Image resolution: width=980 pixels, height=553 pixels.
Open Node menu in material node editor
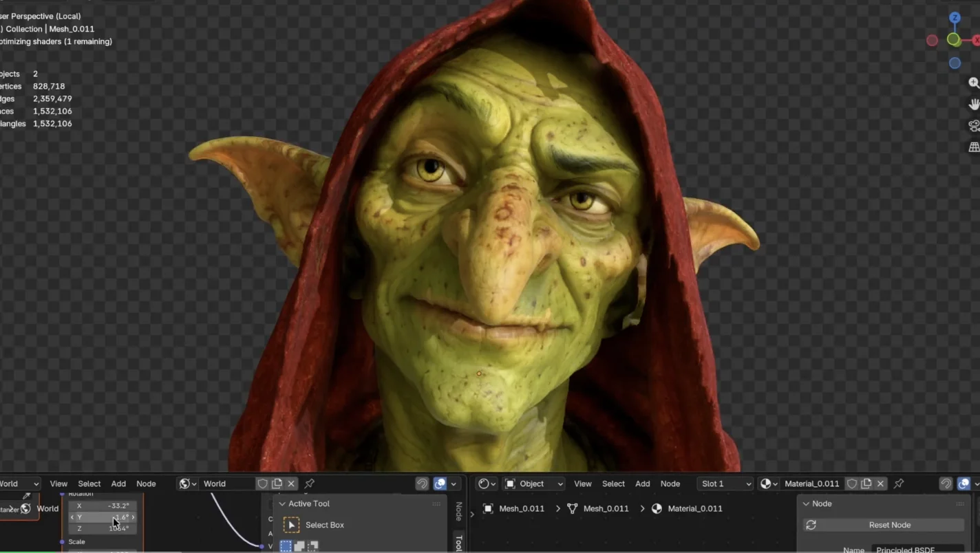(x=670, y=484)
